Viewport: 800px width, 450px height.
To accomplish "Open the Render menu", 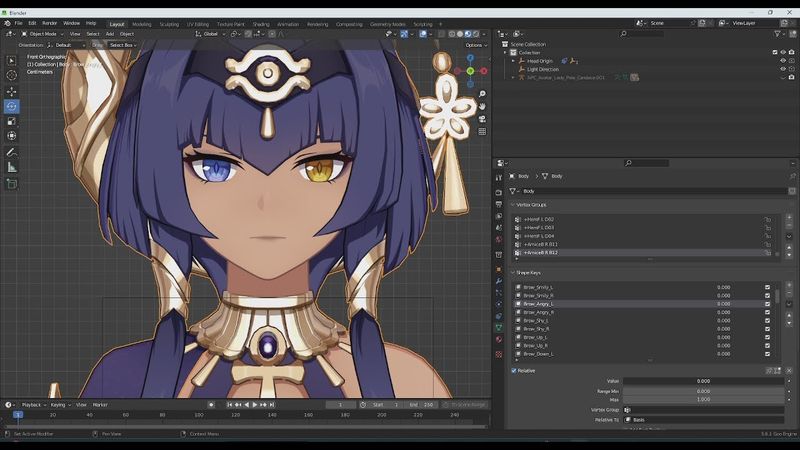I will click(x=49, y=23).
